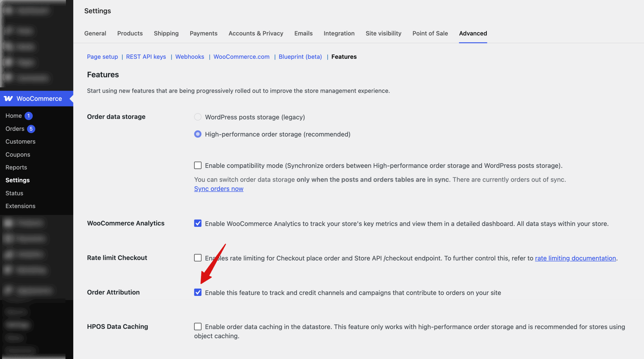Click the WooCommerce logo icon in sidebar
This screenshot has width=644, height=359.
[8, 98]
